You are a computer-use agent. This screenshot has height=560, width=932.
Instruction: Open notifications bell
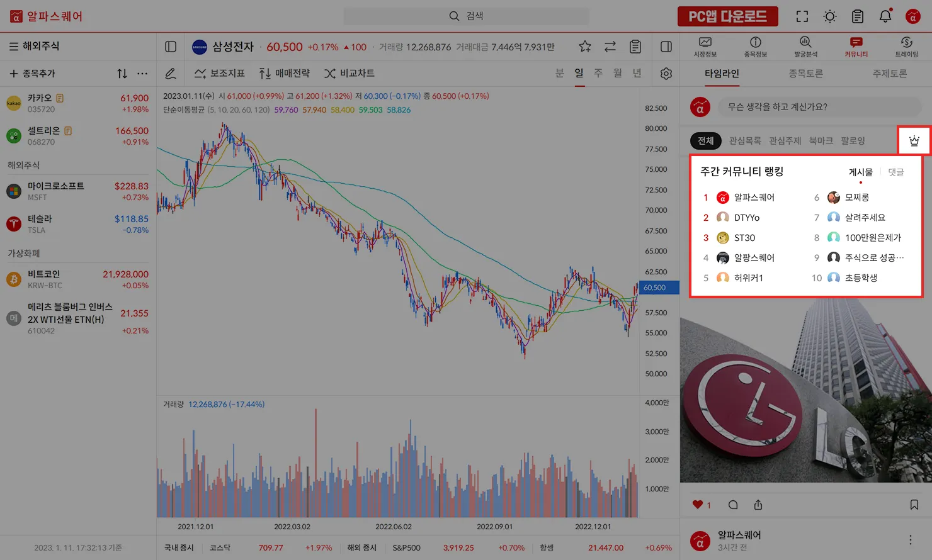885,16
